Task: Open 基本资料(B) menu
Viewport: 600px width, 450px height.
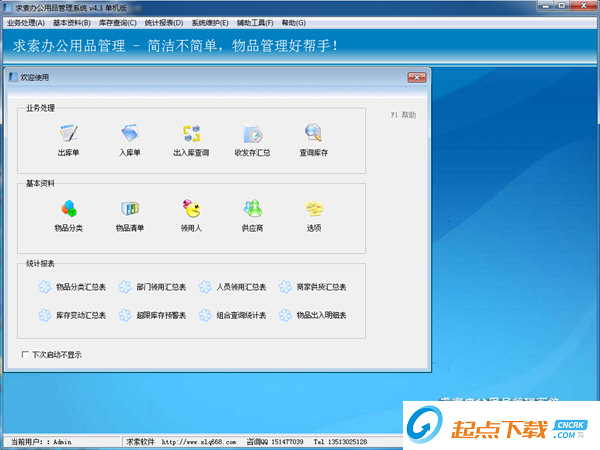Action: [x=72, y=23]
